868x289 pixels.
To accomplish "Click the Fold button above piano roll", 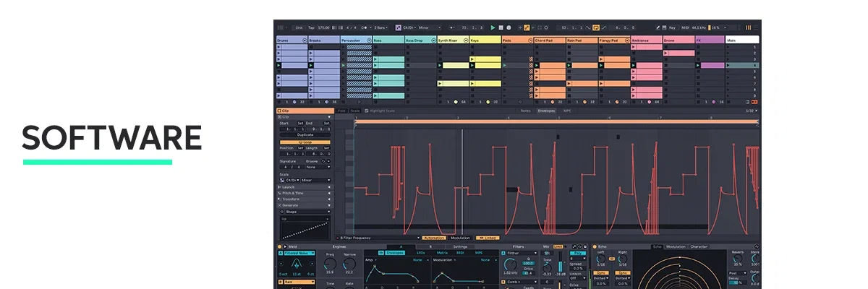I will coord(341,111).
